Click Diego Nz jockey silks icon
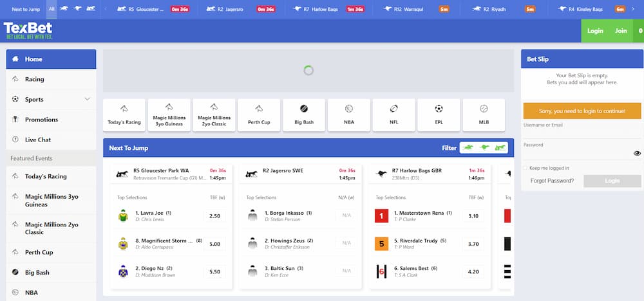Image resolution: width=644 pixels, height=301 pixels. 123,271
